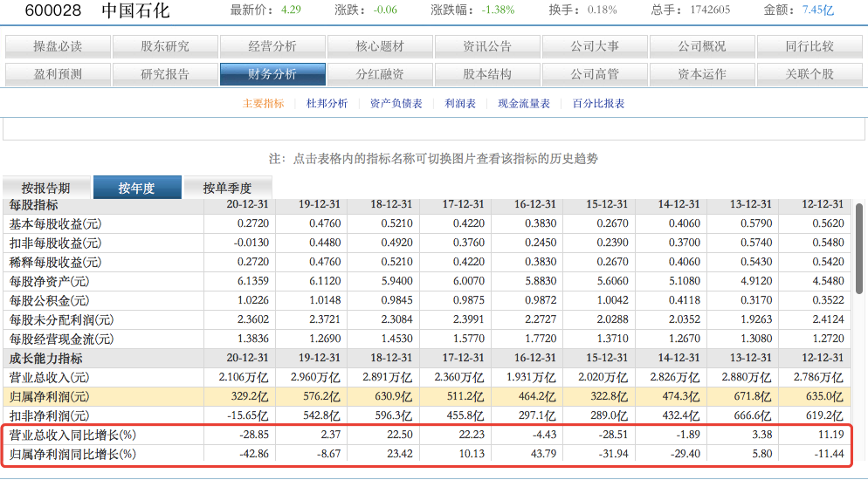Open the 经营分析 tab
Image resolution: width=868 pixels, height=480 pixels.
pyautogui.click(x=272, y=46)
